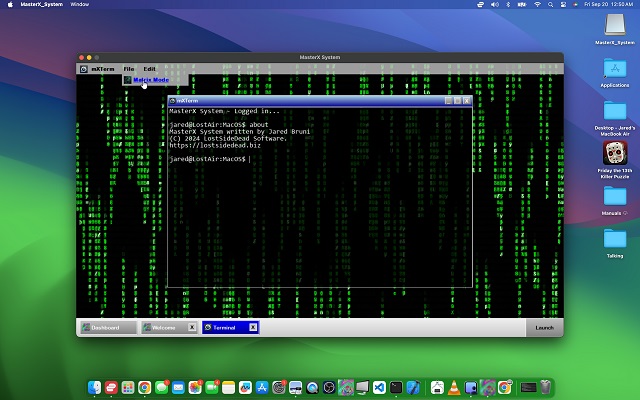Open the Terminal app from the dock
Viewport: 640px width, 400px height.
(396, 387)
